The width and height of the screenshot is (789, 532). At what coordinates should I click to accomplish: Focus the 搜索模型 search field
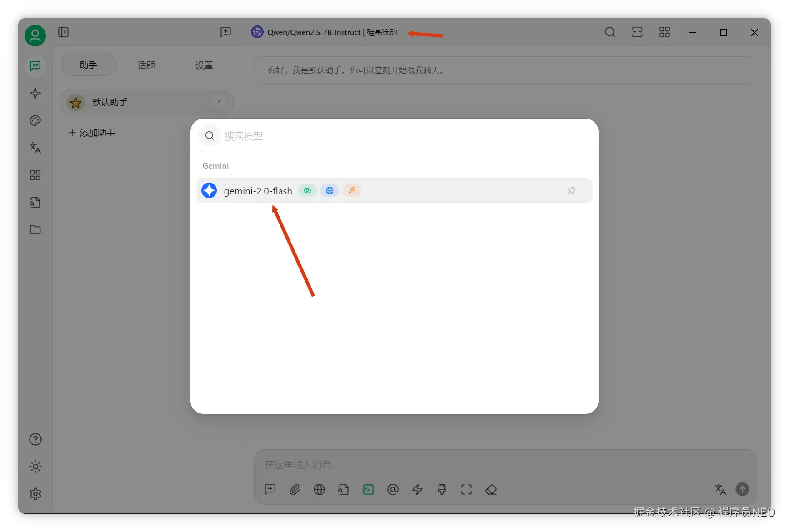(x=407, y=136)
